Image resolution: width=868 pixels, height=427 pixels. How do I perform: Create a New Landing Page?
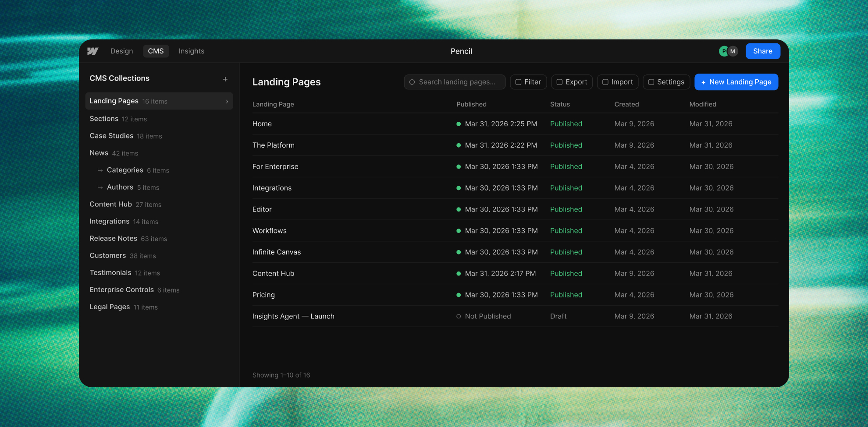pyautogui.click(x=736, y=82)
